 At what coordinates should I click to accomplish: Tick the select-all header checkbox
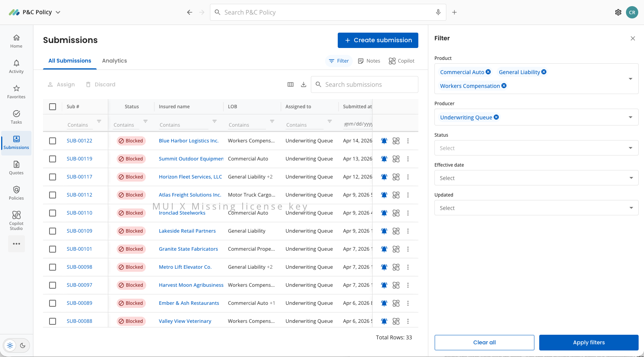click(x=53, y=107)
